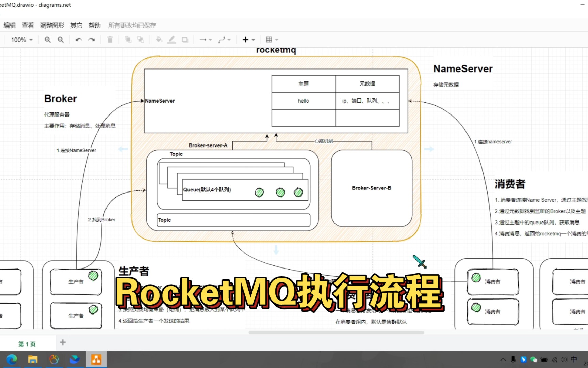Click the line color pencil icon
Viewport: 588px width, 368px height.
pyautogui.click(x=172, y=40)
